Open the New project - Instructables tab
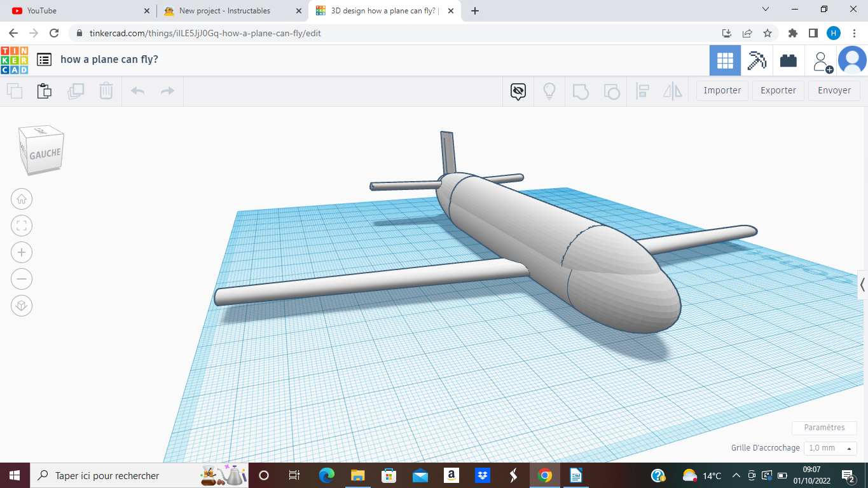 (x=226, y=10)
